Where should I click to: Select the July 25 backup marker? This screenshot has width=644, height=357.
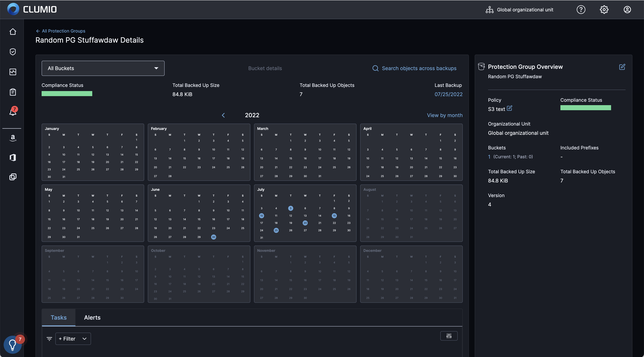pos(276,230)
